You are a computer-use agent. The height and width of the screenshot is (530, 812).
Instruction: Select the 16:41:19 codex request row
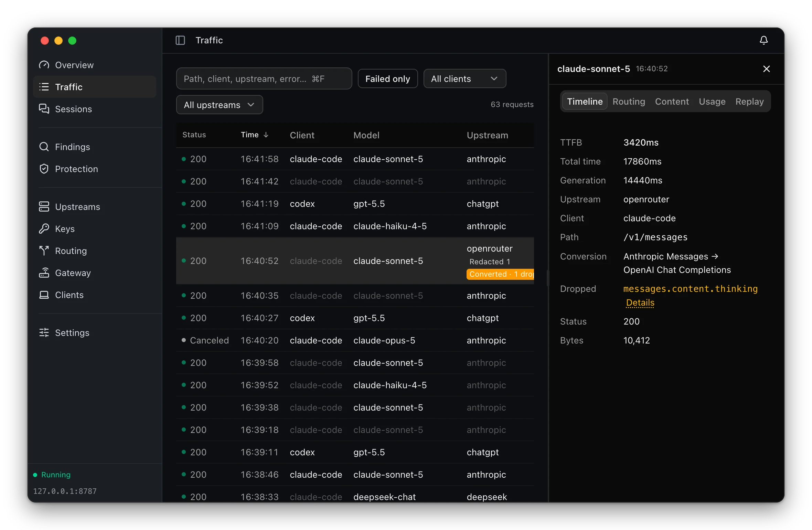(355, 204)
